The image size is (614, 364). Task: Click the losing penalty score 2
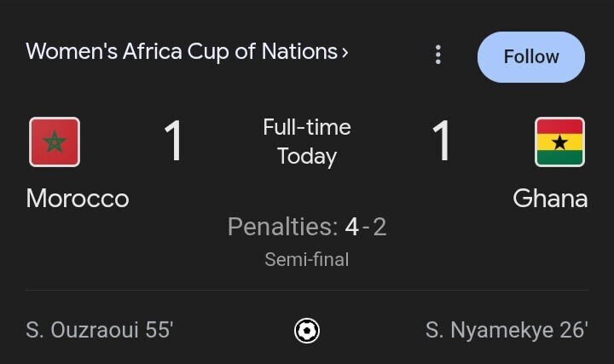point(379,227)
